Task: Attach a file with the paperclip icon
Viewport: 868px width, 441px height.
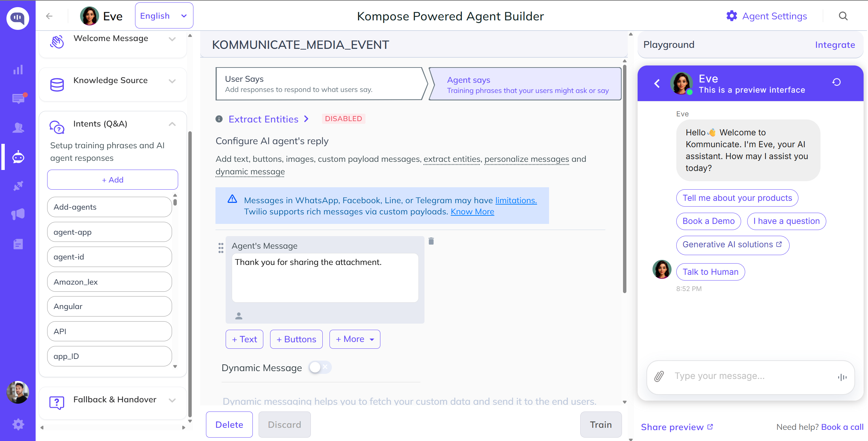Action: click(x=659, y=376)
